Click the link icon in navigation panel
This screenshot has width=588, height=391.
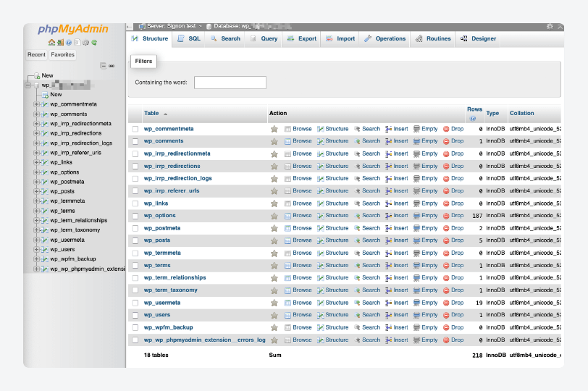pyautogui.click(x=112, y=66)
